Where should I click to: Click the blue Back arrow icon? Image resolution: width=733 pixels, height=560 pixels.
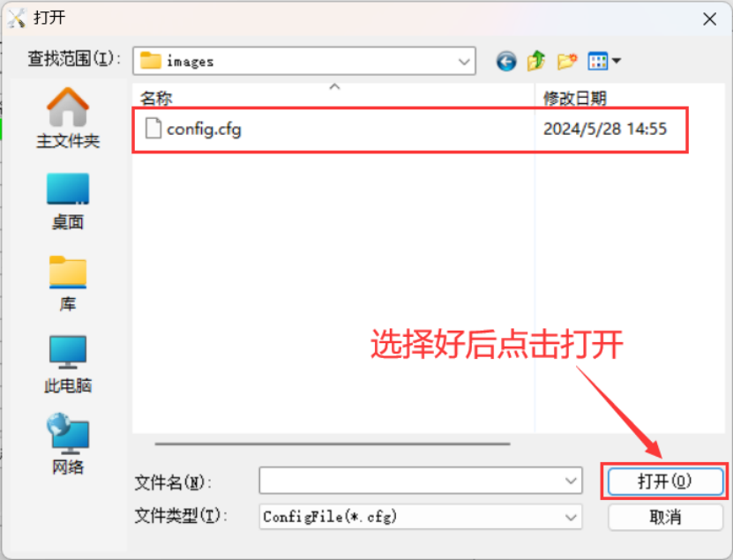pyautogui.click(x=505, y=61)
